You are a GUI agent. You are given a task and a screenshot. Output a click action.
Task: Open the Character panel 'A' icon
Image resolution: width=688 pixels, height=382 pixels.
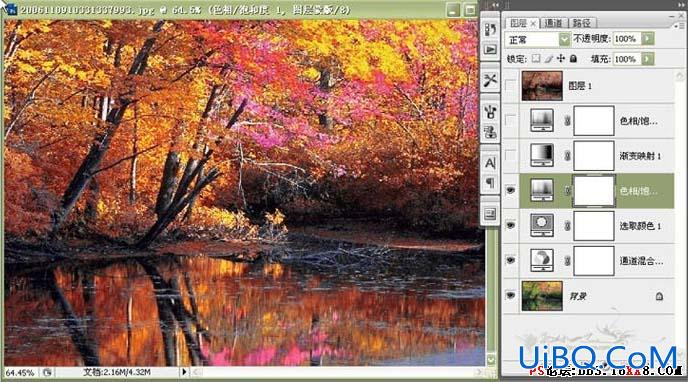pyautogui.click(x=490, y=163)
